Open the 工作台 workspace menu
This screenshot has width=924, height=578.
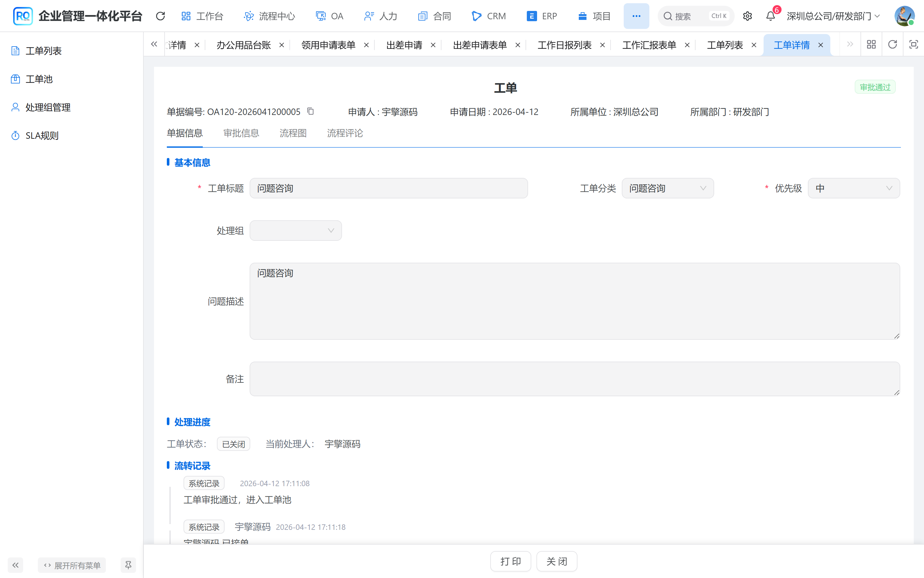[x=202, y=16]
